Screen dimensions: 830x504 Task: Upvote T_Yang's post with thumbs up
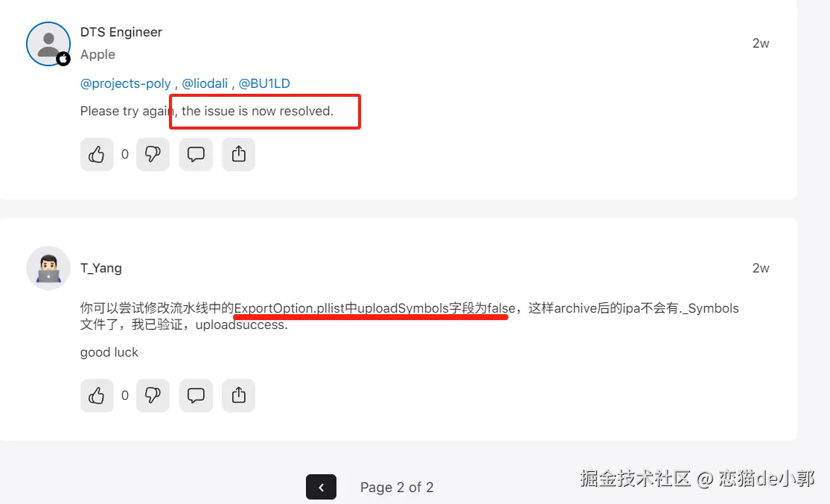point(97,395)
